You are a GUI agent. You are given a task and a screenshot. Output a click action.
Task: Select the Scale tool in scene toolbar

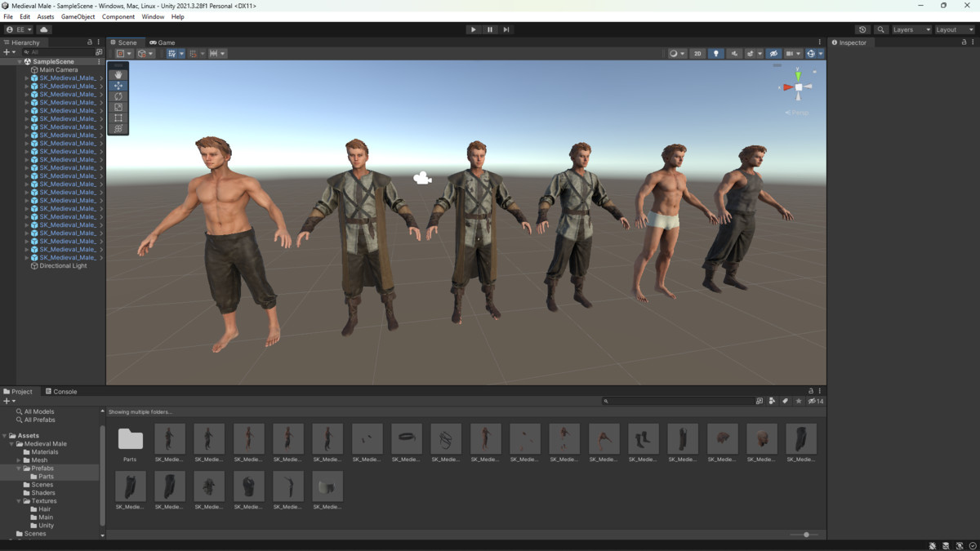coord(118,107)
